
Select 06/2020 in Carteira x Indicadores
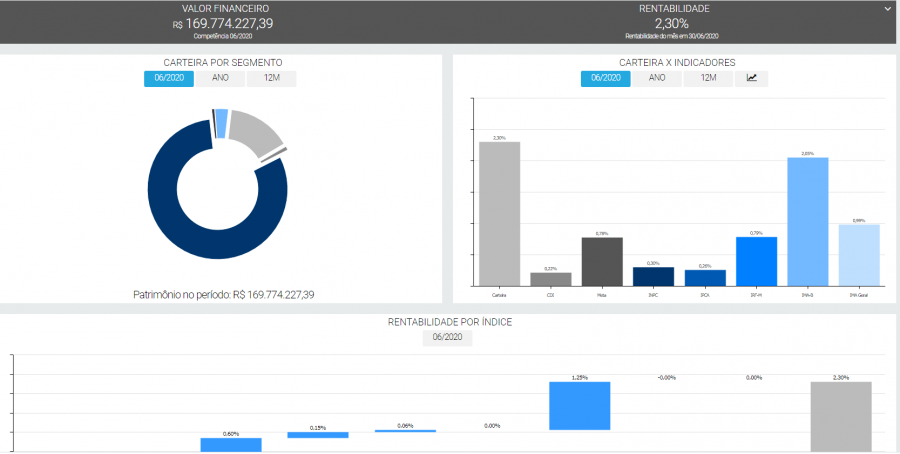[x=605, y=78]
